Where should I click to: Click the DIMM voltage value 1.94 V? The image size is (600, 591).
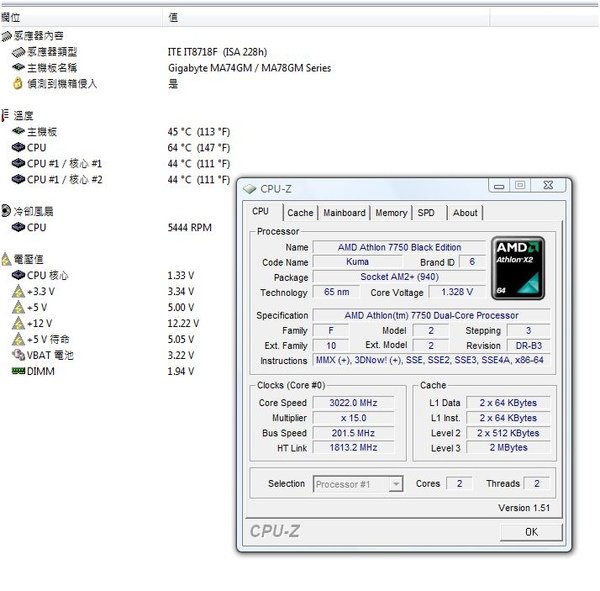[181, 371]
